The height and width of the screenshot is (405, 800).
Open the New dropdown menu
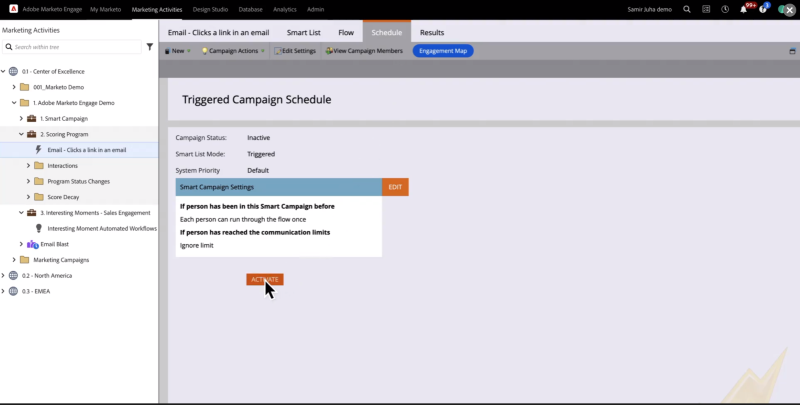177,50
